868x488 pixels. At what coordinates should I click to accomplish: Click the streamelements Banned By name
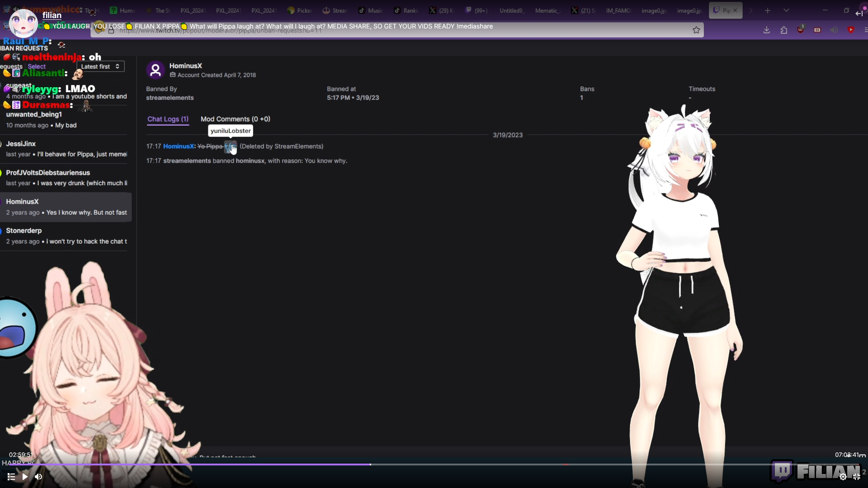coord(170,98)
